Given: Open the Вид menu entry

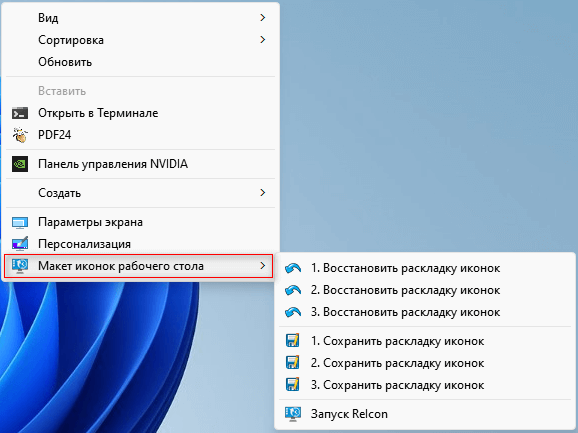Looking at the screenshot, I should [x=140, y=18].
